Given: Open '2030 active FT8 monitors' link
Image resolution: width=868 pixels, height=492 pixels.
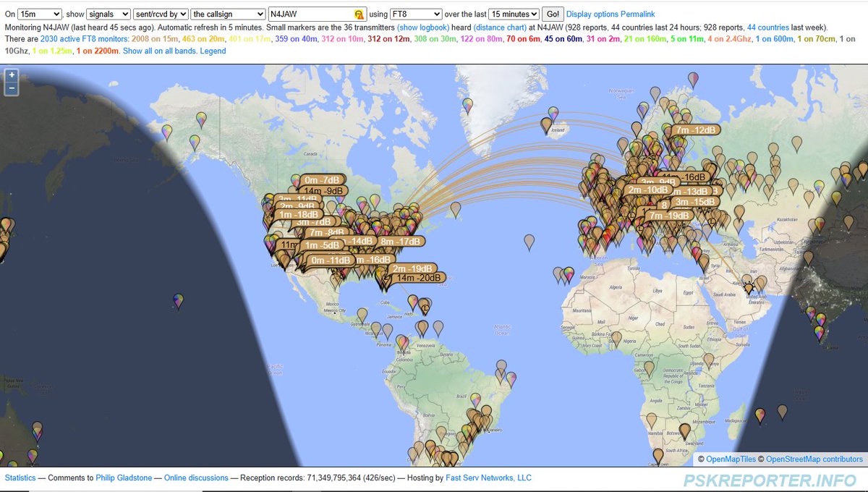Looking at the screenshot, I should point(85,39).
